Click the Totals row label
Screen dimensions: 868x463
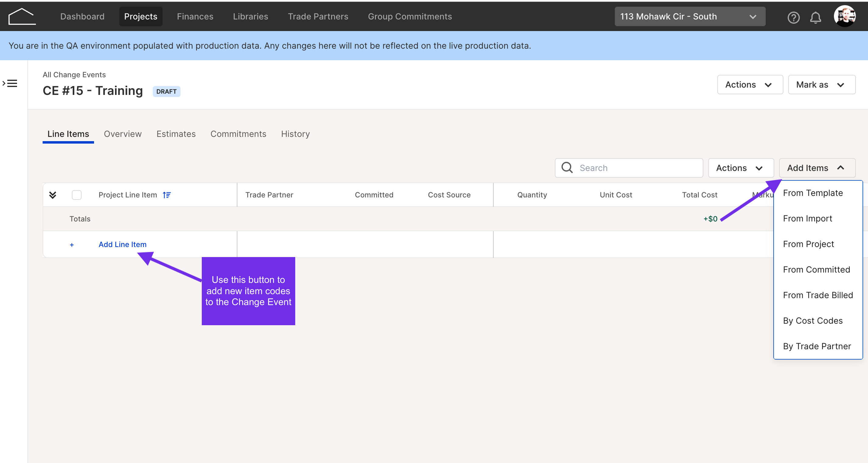coord(80,219)
